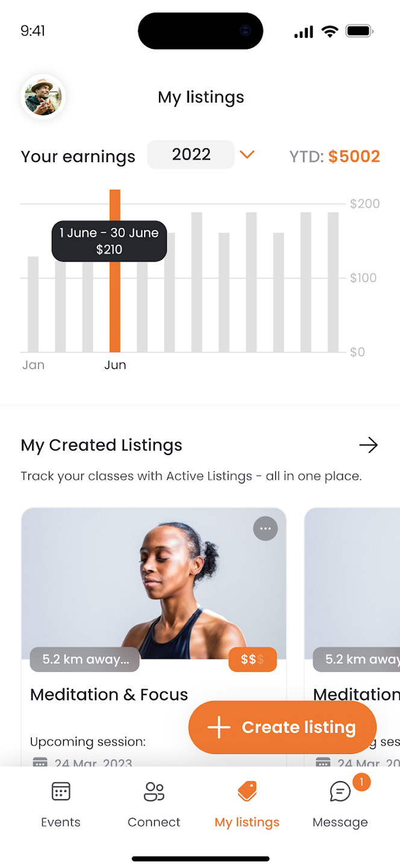Expand the year dropdown chevron
400x868 pixels.
tap(247, 155)
